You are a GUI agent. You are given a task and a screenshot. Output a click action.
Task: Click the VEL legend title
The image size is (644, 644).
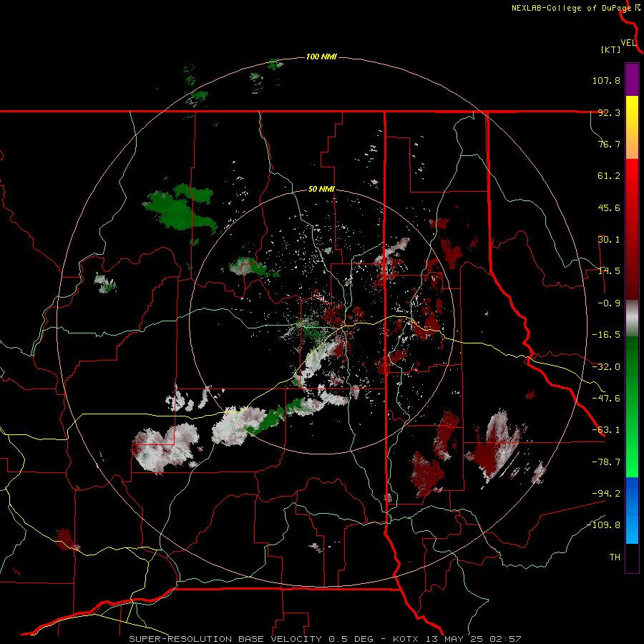pos(628,42)
